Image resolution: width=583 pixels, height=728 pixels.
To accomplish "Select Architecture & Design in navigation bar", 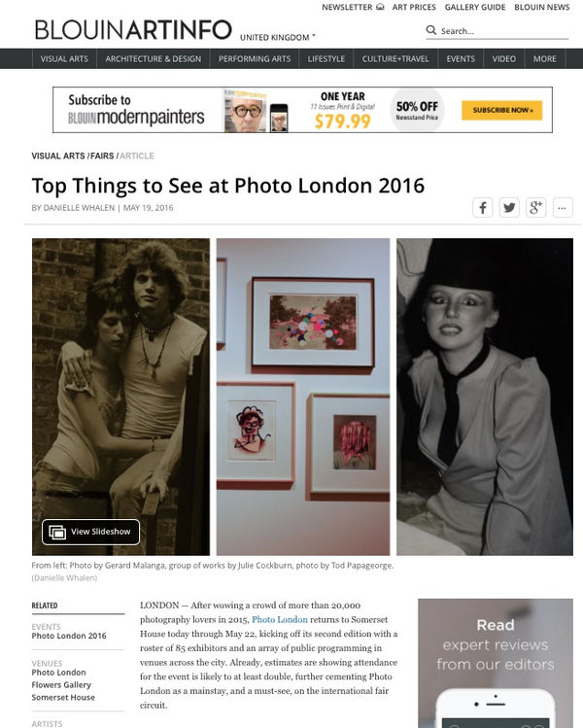I will pos(154,59).
